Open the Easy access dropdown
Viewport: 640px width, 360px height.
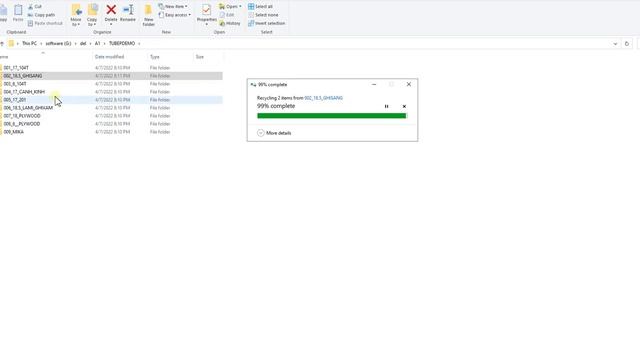pyautogui.click(x=175, y=15)
